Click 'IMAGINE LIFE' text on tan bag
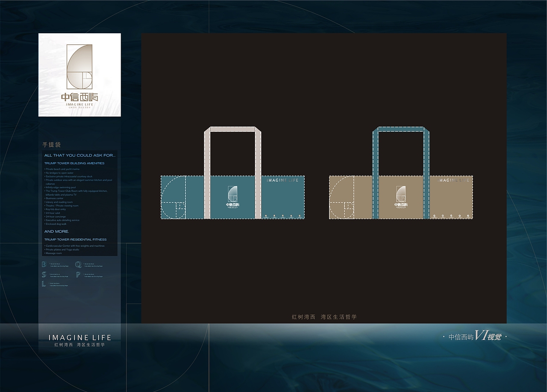 (453, 181)
